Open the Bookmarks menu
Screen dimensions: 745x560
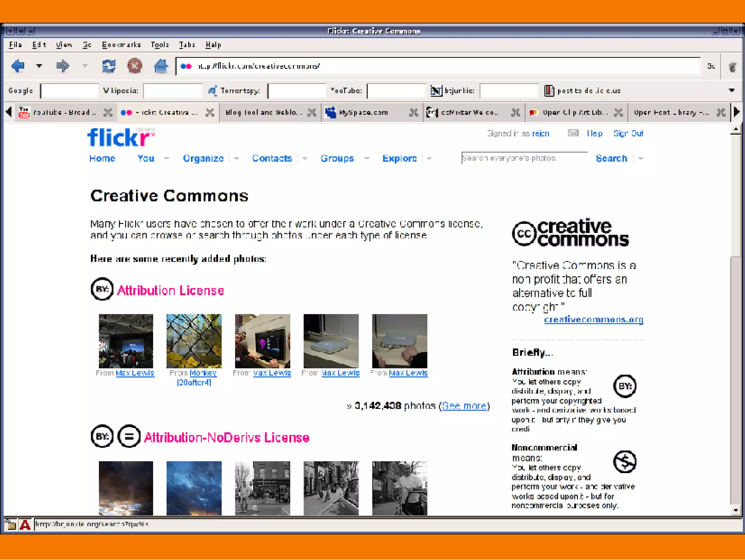tap(121, 45)
